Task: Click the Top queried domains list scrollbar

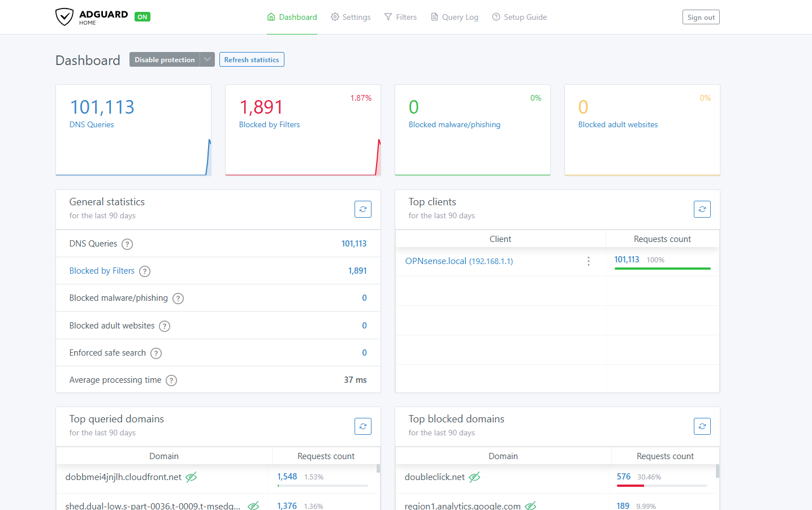Action: click(x=378, y=469)
